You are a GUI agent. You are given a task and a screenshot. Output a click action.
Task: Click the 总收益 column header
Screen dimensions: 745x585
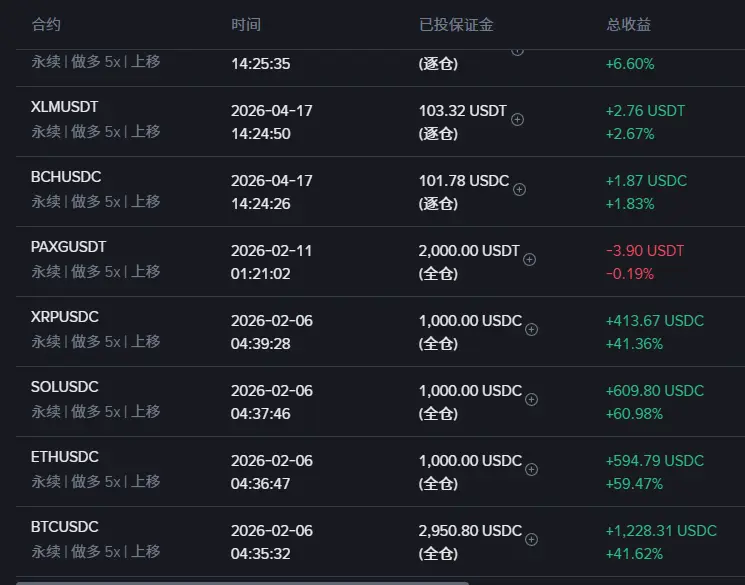[629, 24]
